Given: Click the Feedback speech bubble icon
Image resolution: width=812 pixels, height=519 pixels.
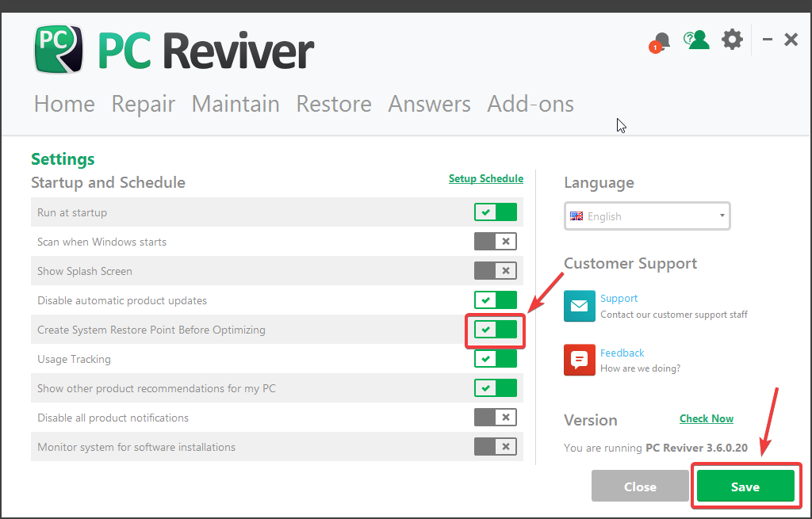Looking at the screenshot, I should [580, 360].
